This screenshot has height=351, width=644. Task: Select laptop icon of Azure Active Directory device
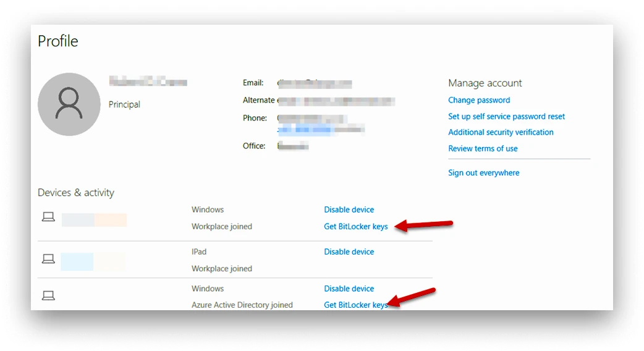point(48,295)
